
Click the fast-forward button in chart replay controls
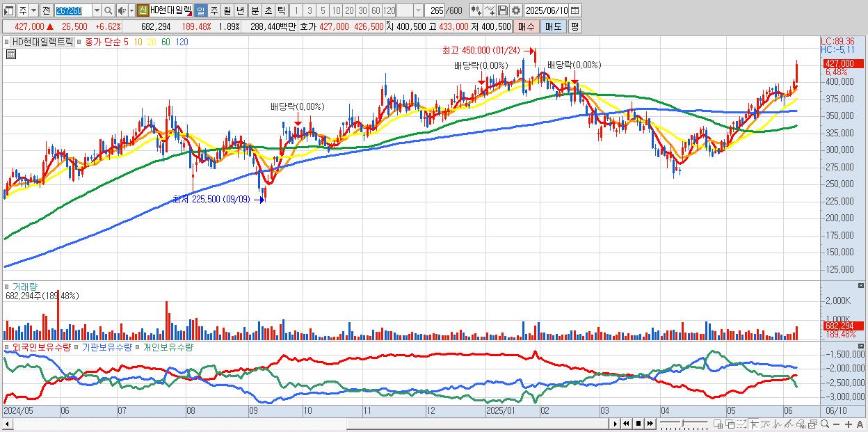(650, 424)
